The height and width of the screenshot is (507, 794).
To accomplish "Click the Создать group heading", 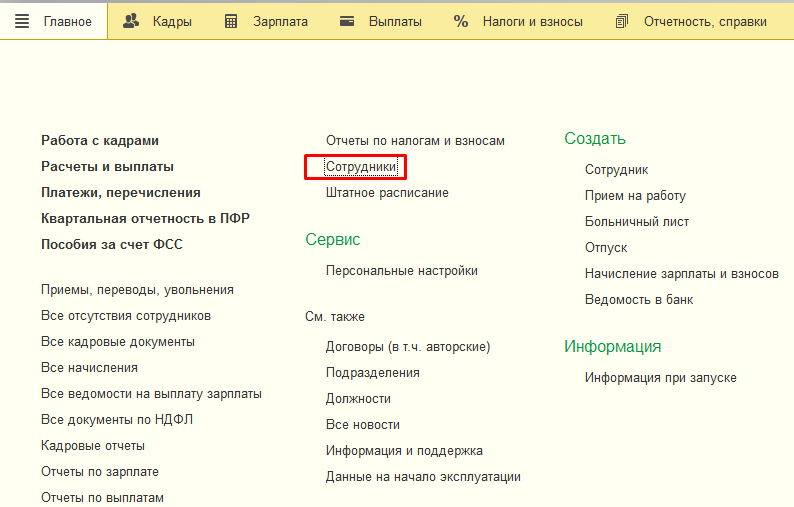I will tap(595, 138).
